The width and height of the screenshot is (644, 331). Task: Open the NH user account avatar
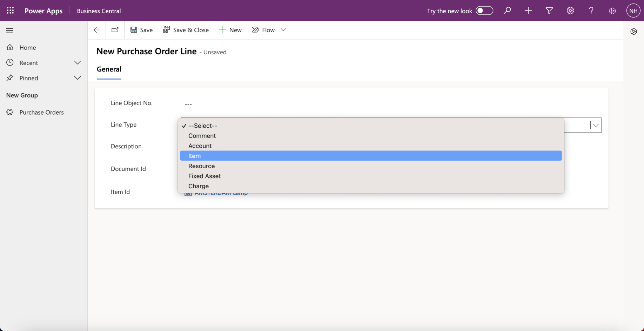633,11
